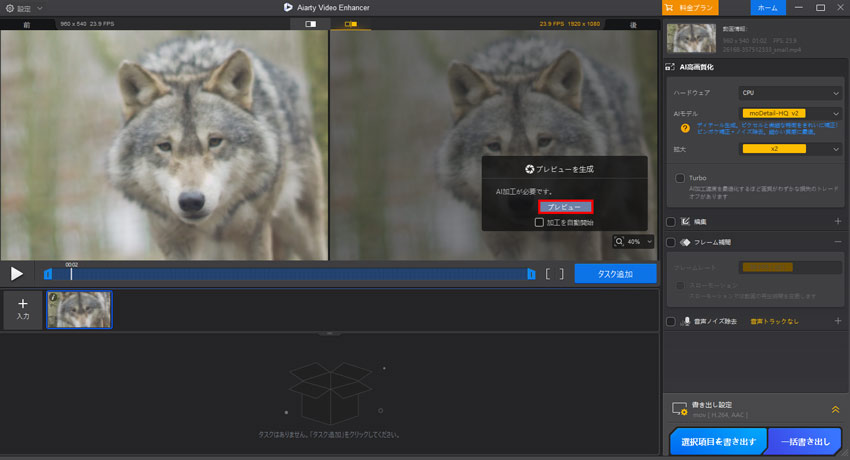Click the Aiarty Video Enhancer logo icon
The image size is (850, 460).
[288, 8]
